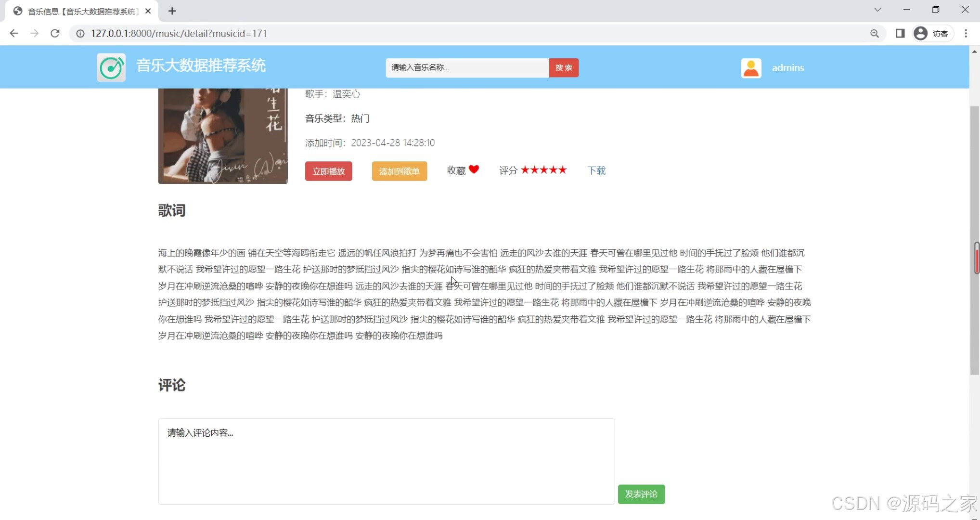Screen dimensions: 980x520
Task: Open Chrome's three-dot menu
Action: pos(966,33)
